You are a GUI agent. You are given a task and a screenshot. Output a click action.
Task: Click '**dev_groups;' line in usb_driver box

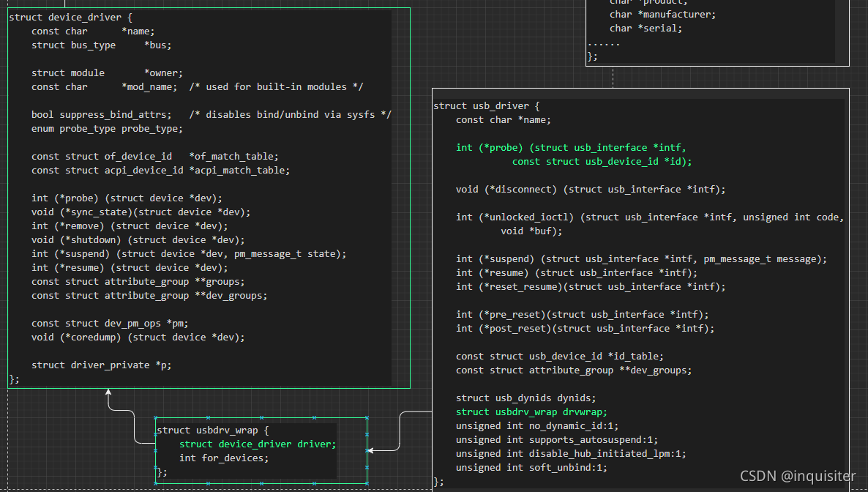click(574, 370)
